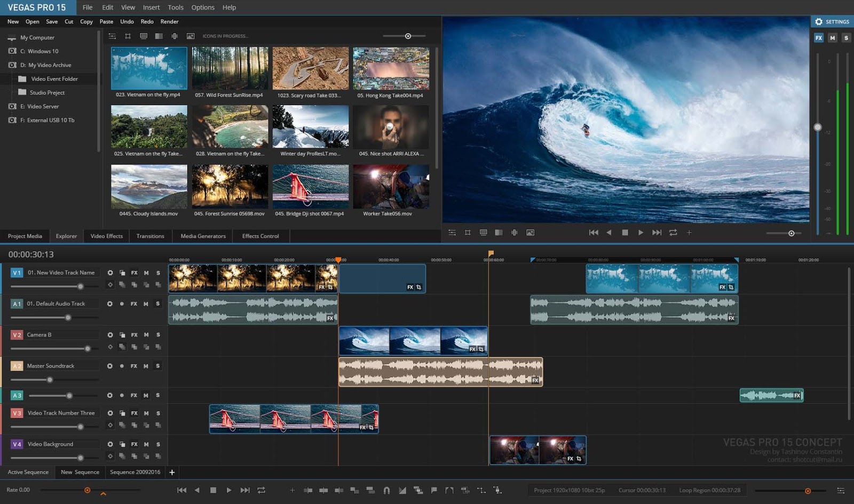Screen dimensions: 854x504
Task: Select 045. Bridge Dji shot 0067.mp4 thumbnail
Action: tap(310, 186)
